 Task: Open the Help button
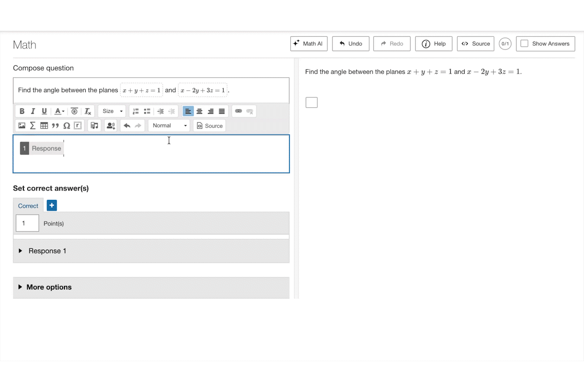pyautogui.click(x=433, y=44)
